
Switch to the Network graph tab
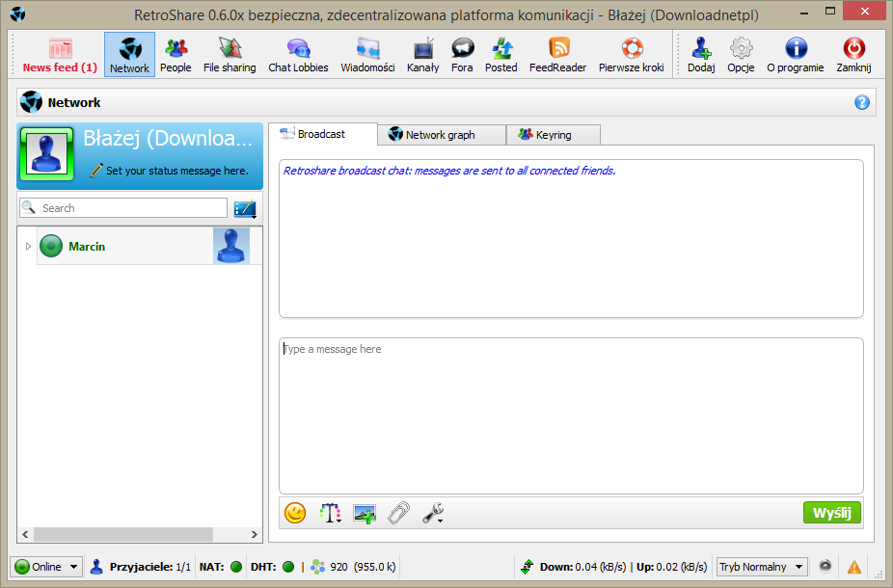point(442,135)
